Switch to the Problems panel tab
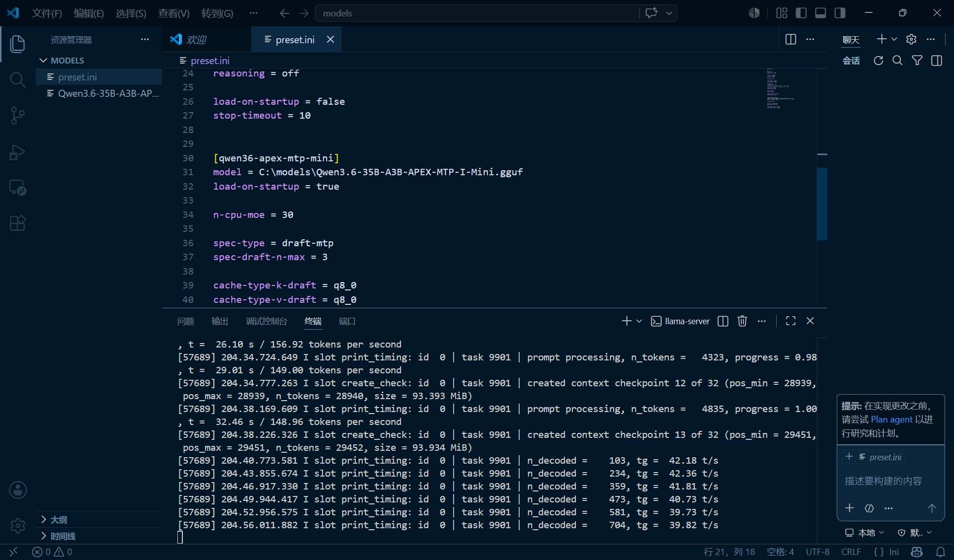 tap(185, 321)
